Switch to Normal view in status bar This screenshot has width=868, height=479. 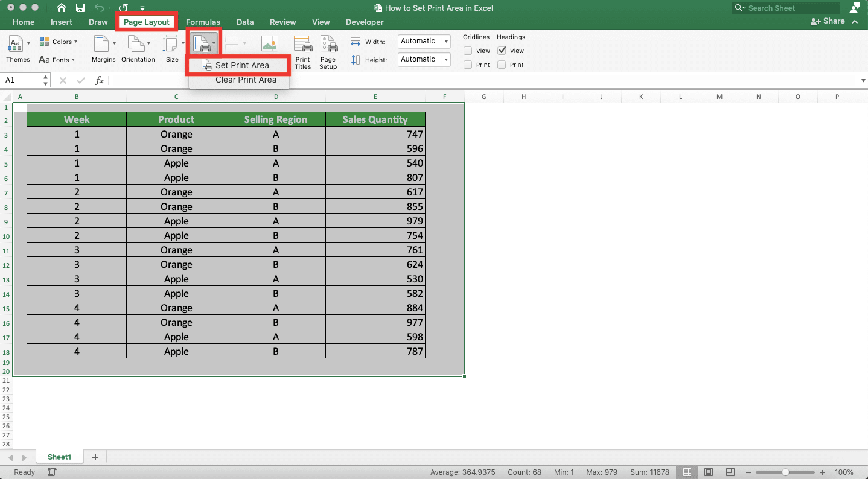point(686,472)
